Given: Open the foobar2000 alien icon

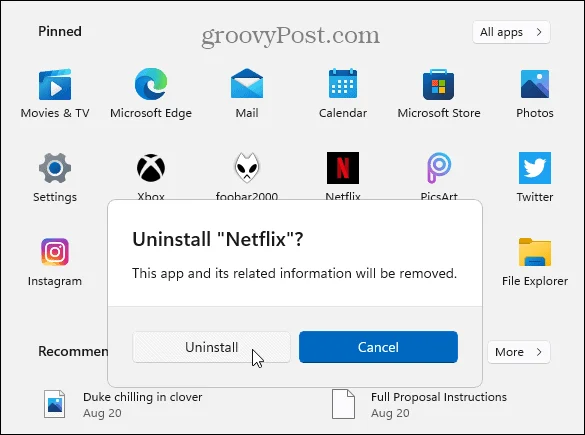Looking at the screenshot, I should (247, 168).
